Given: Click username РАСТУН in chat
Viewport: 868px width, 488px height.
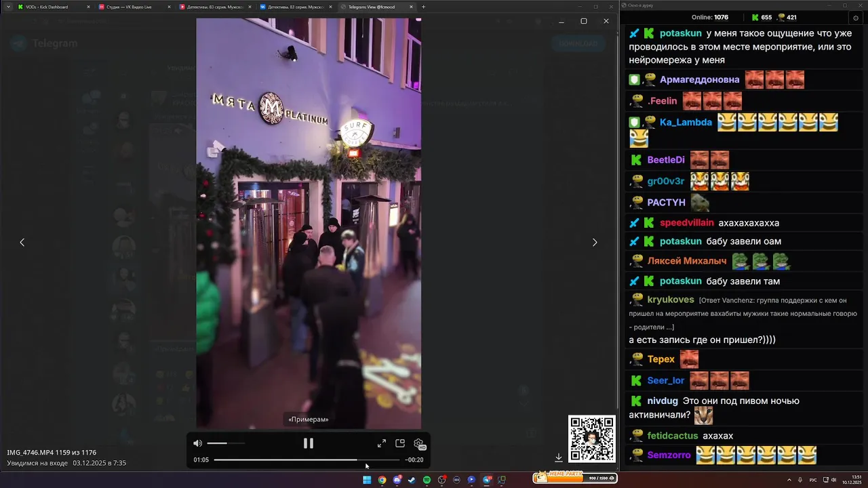Looking at the screenshot, I should point(667,203).
